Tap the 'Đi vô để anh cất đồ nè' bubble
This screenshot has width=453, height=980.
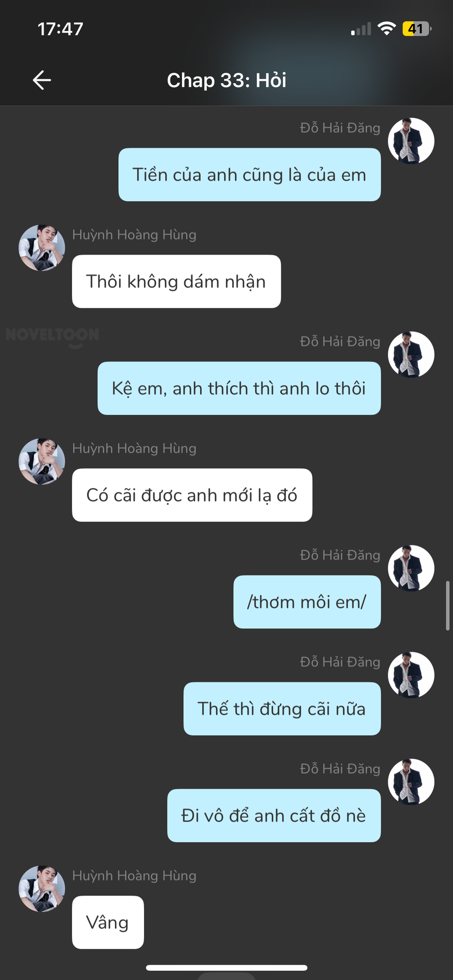[274, 816]
